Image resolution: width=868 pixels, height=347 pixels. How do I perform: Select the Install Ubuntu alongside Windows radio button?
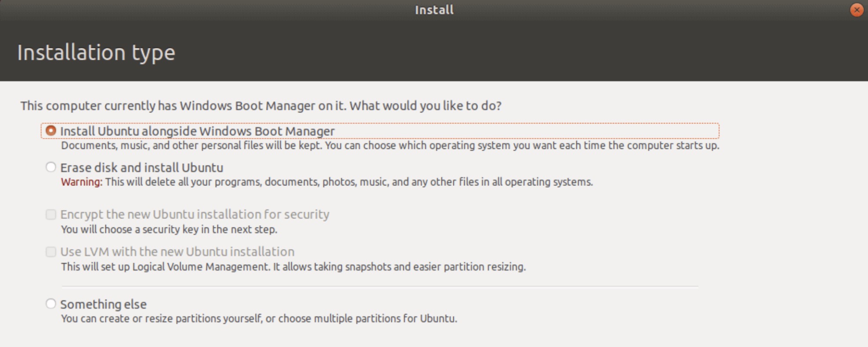(51, 130)
